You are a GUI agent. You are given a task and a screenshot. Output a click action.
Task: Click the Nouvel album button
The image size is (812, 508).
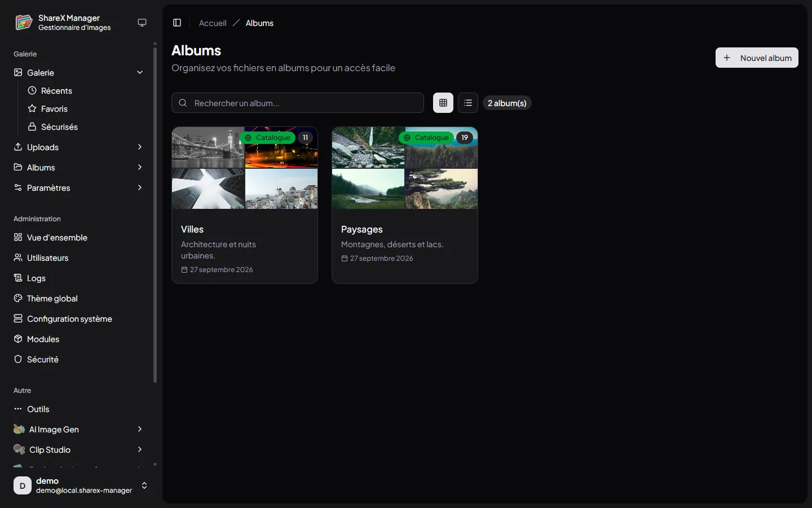[x=757, y=58]
